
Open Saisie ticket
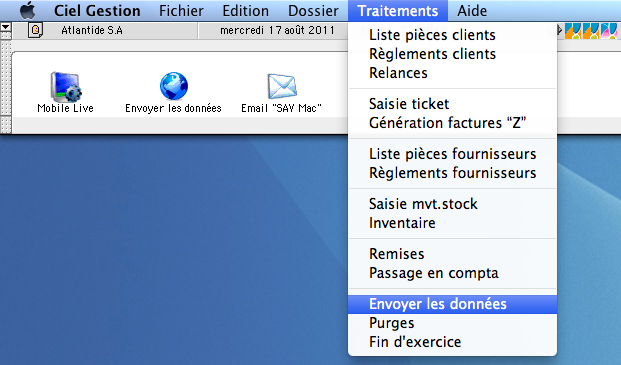coord(452,104)
